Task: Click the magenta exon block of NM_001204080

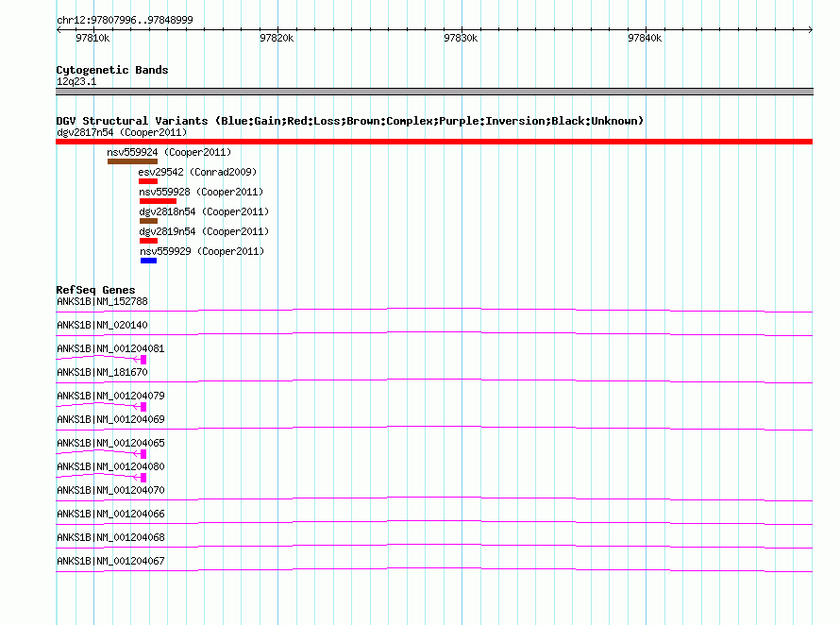Action: pos(143,478)
